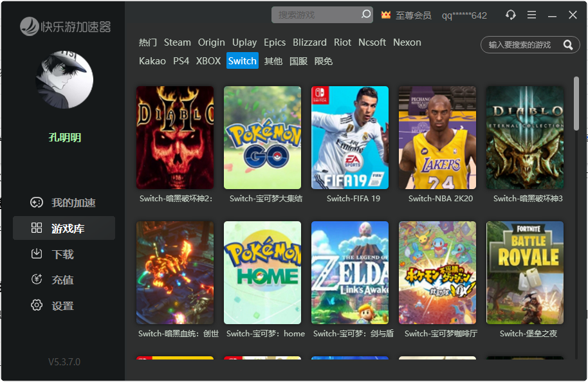Image resolution: width=588 pixels, height=382 pixels.
Task: Minimize the accelerator window
Action: tap(552, 16)
